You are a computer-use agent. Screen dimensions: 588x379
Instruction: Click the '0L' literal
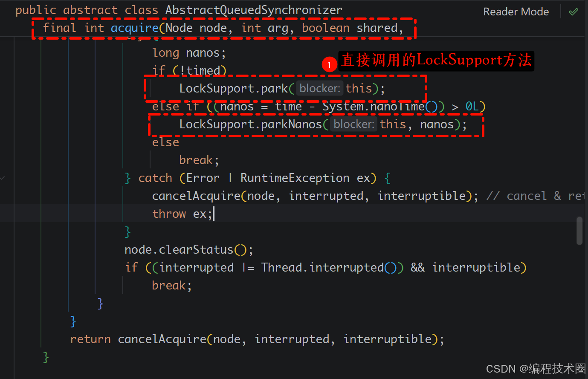(x=472, y=106)
